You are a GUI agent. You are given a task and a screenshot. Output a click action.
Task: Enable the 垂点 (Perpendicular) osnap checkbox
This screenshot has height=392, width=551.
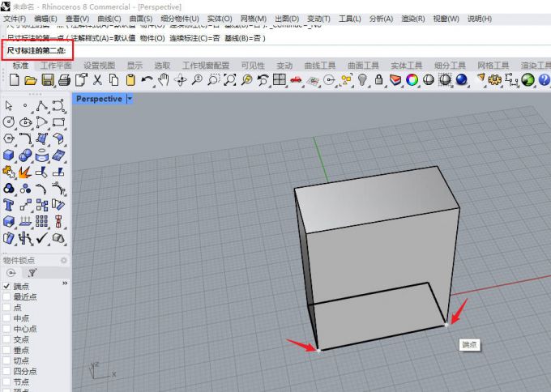coord(6,350)
